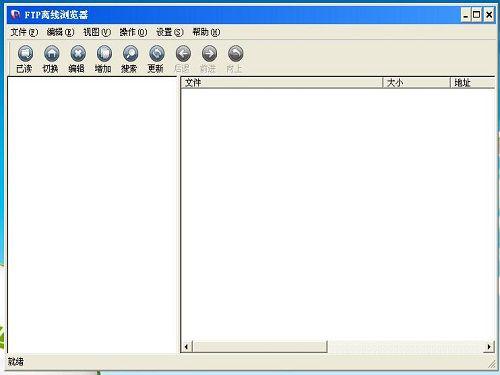Image resolution: width=500 pixels, height=375 pixels.
Task: Click the FTP离线浏览器 title bar app icon
Action: point(15,15)
